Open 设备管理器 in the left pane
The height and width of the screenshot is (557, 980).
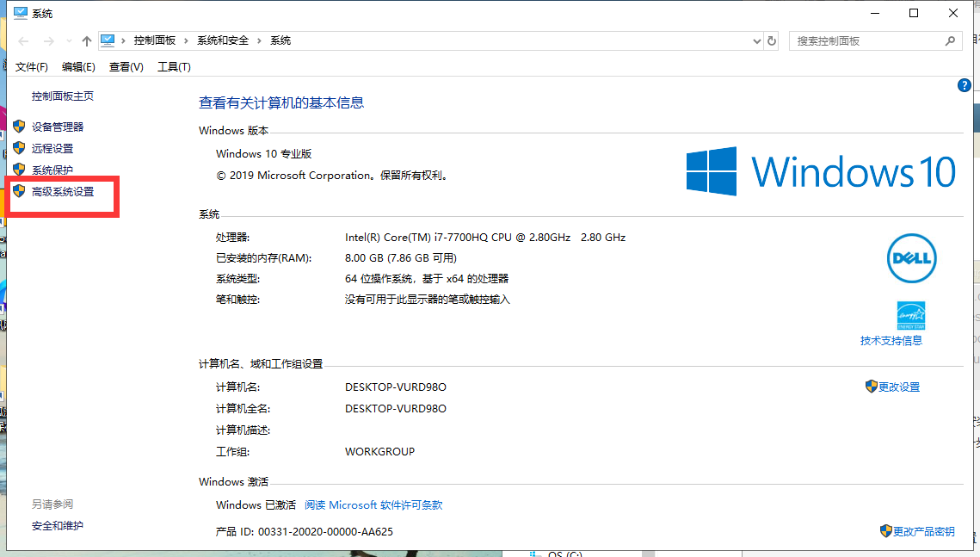tap(57, 126)
